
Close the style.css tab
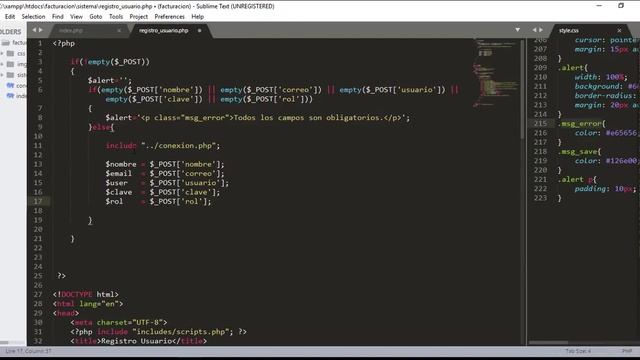619,31
